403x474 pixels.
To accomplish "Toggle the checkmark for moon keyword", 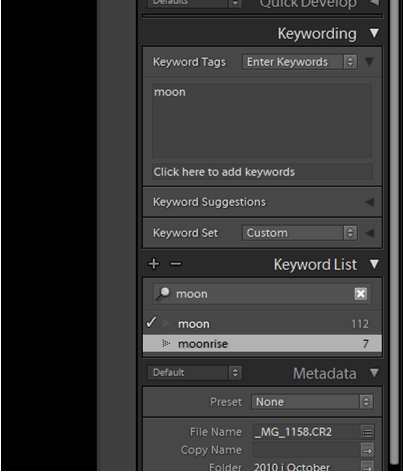I will pos(151,322).
